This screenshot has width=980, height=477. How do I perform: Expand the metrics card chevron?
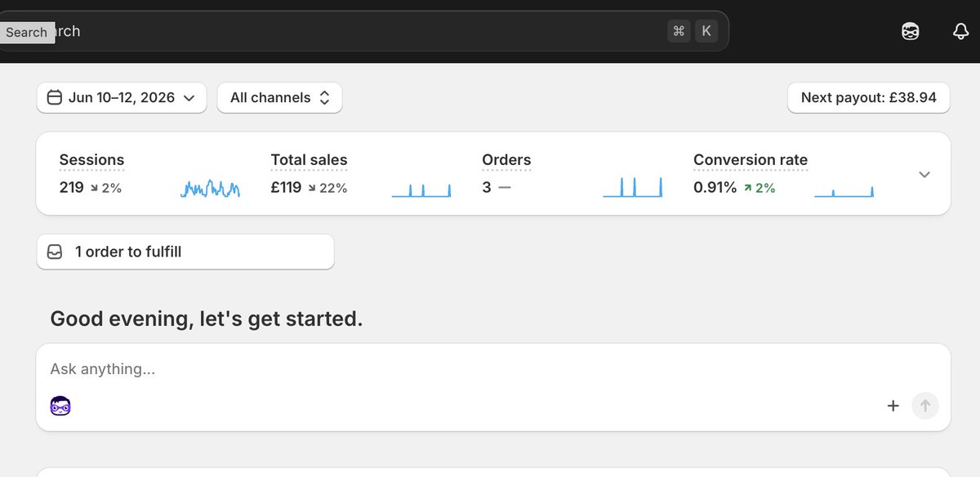924,174
